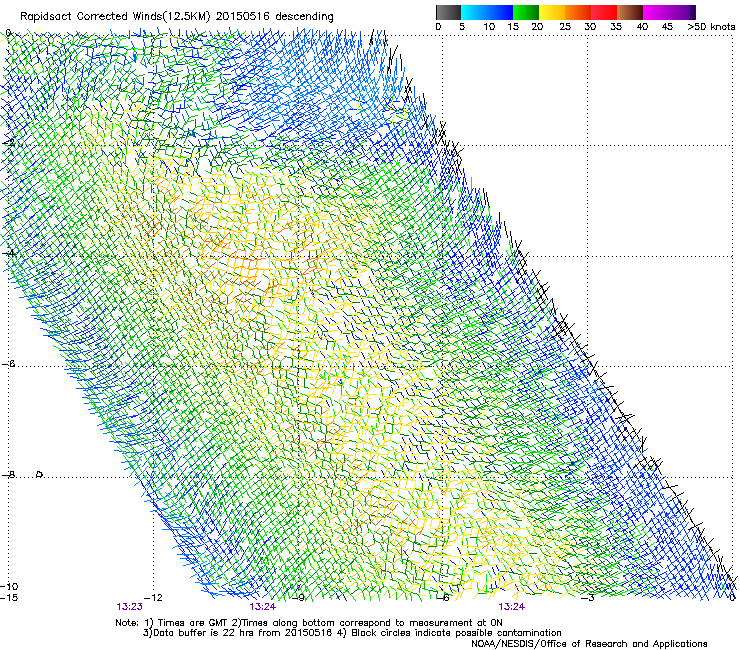Image resolution: width=740 pixels, height=650 pixels.
Task: Click the 'NOAA/NESDIS/Office of Research and Applications' credit
Action: click(x=589, y=644)
